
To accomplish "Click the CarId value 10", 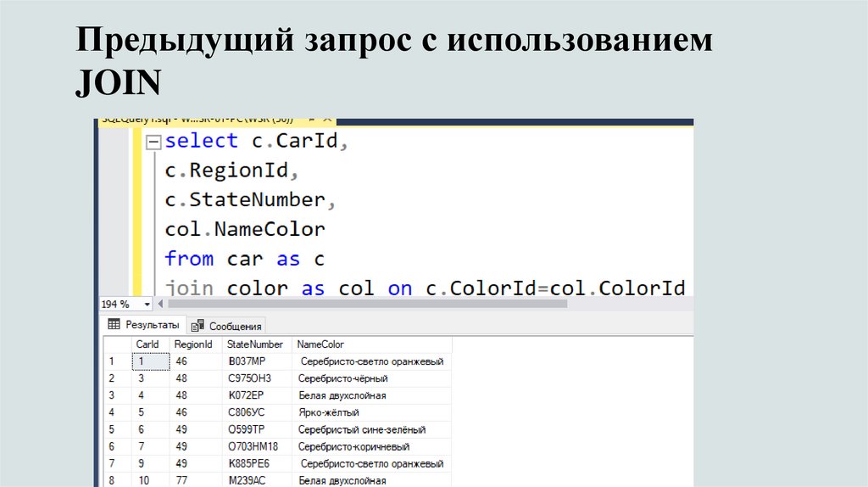I will (x=151, y=480).
